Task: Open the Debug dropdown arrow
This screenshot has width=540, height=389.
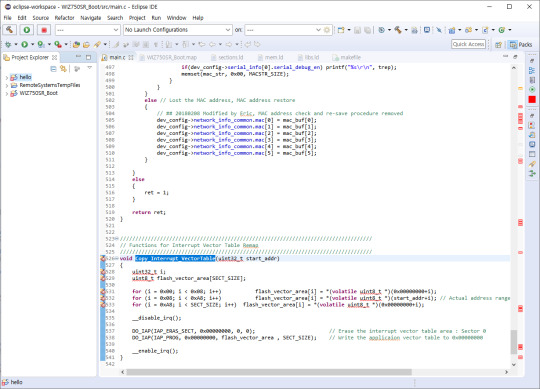Action: (16, 44)
